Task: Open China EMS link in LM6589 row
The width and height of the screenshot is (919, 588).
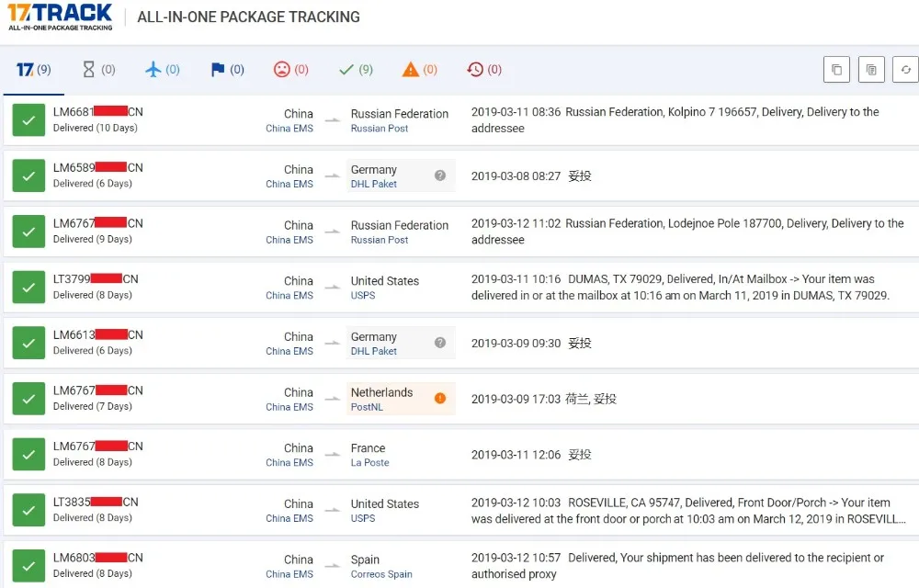Action: (289, 184)
